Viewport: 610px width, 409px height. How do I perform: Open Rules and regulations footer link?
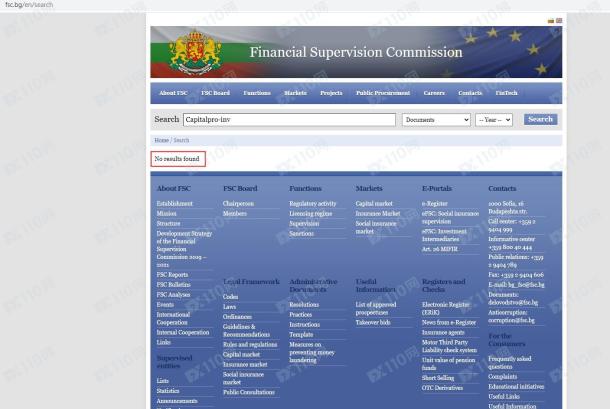click(250, 345)
